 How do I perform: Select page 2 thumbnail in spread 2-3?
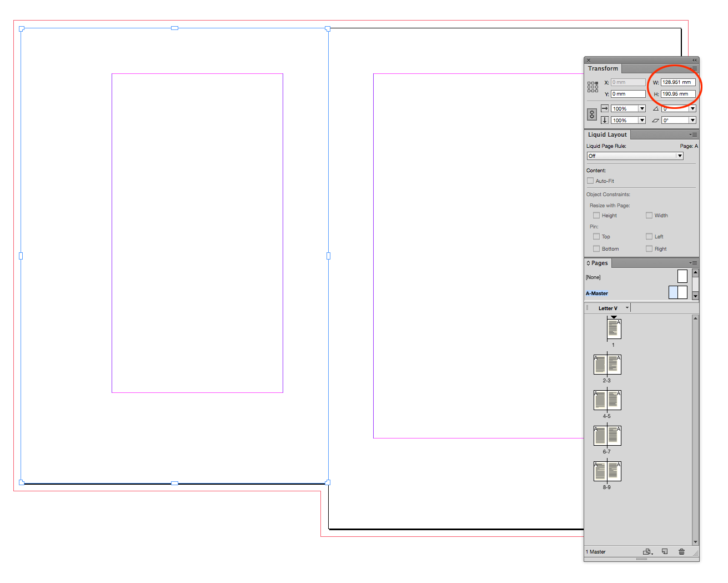[600, 365]
